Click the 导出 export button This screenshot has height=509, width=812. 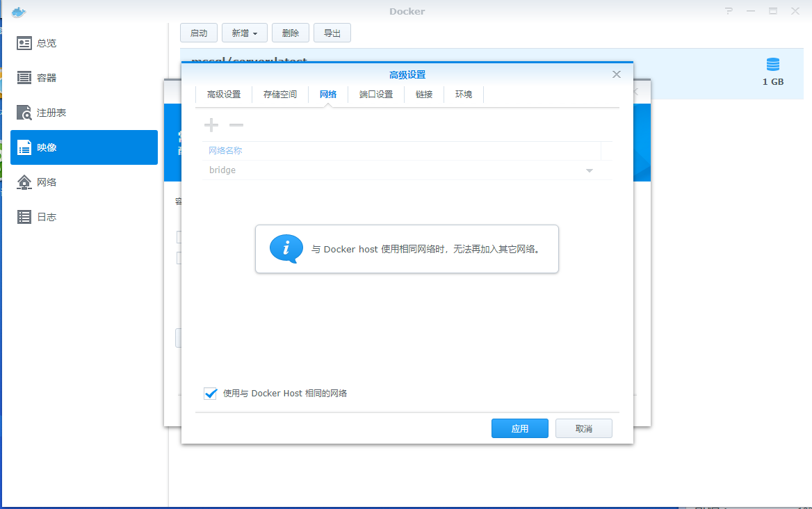(332, 33)
